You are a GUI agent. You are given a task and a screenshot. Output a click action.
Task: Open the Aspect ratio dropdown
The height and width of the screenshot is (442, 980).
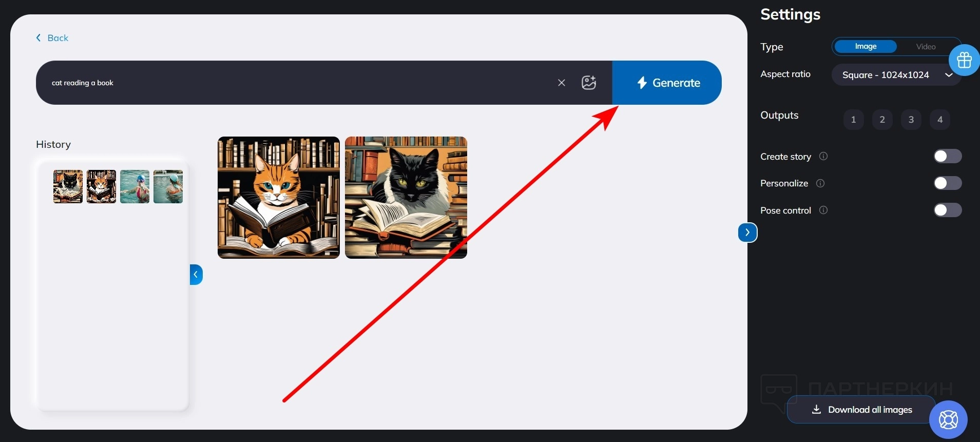896,75
